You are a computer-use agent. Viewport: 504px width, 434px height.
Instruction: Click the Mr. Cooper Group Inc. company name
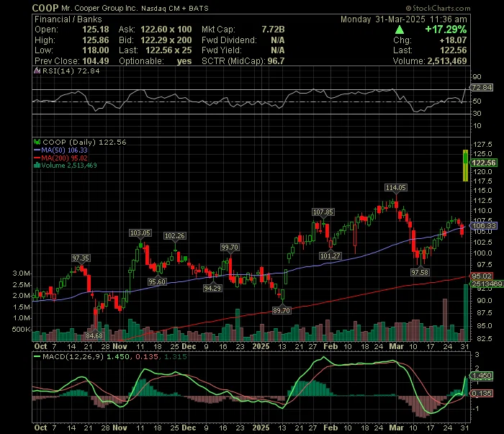click(x=99, y=9)
